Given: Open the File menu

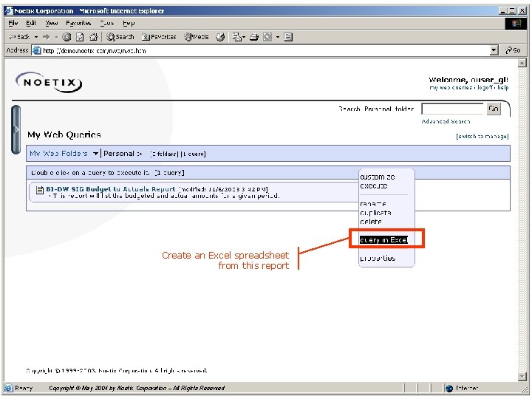Looking at the screenshot, I should pyautogui.click(x=13, y=23).
